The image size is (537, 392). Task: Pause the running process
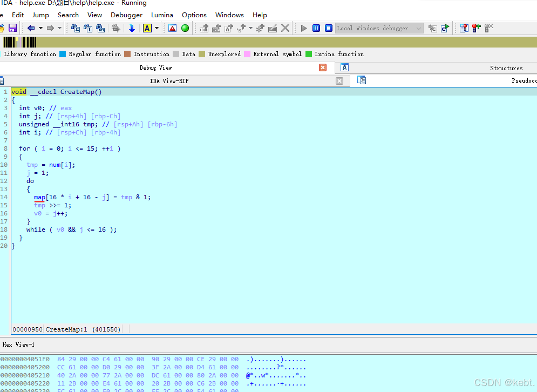tap(316, 28)
